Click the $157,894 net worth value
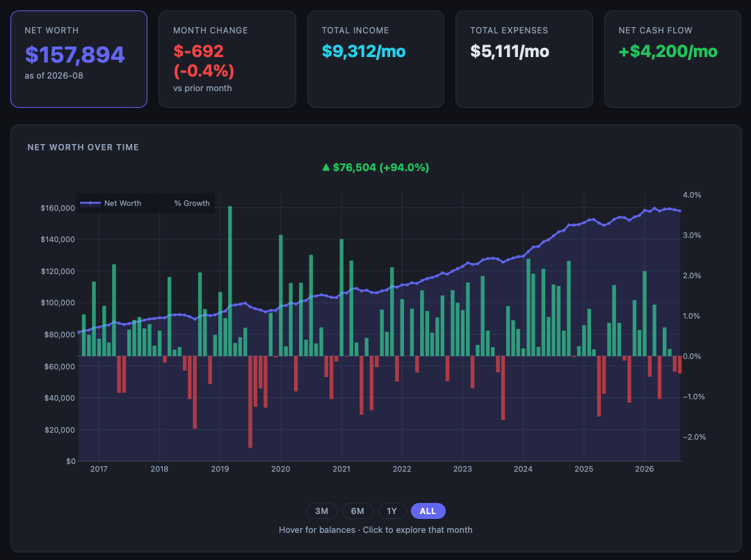The image size is (751, 560). click(x=74, y=55)
